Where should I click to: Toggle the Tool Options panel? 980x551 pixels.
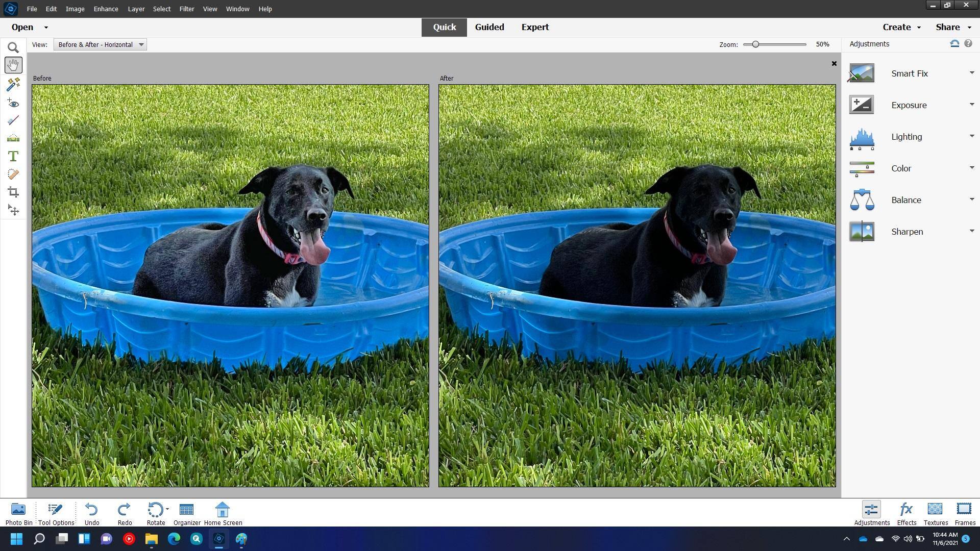pyautogui.click(x=56, y=513)
